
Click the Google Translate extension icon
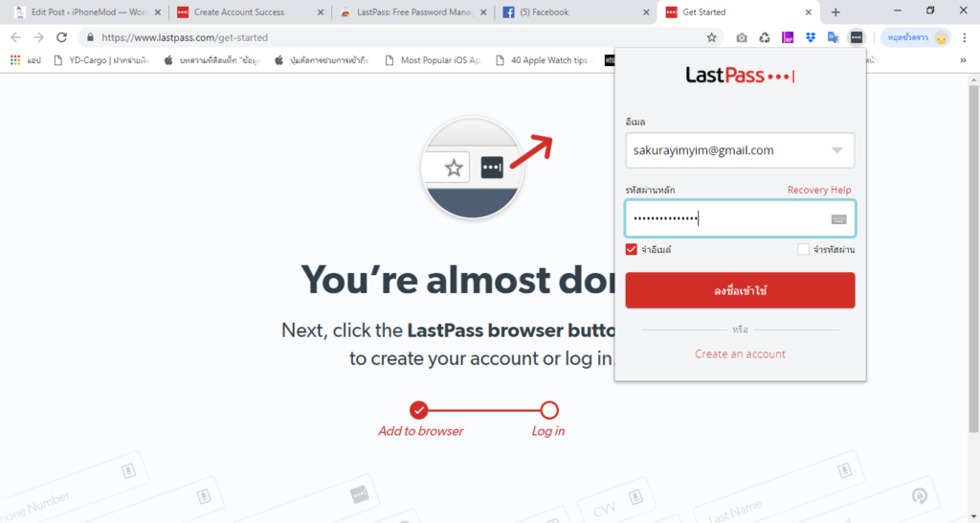point(834,37)
